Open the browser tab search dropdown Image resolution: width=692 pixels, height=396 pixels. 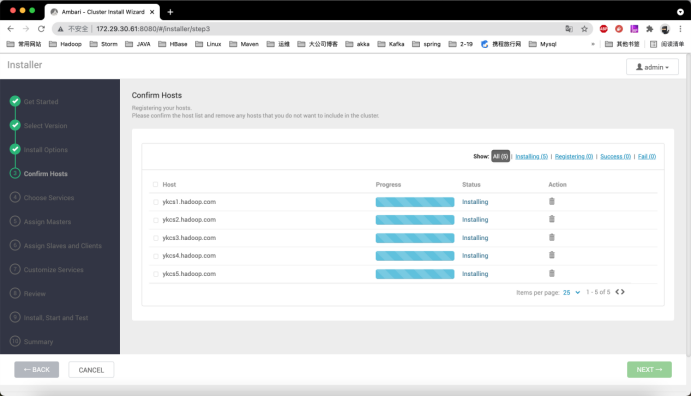coord(680,12)
